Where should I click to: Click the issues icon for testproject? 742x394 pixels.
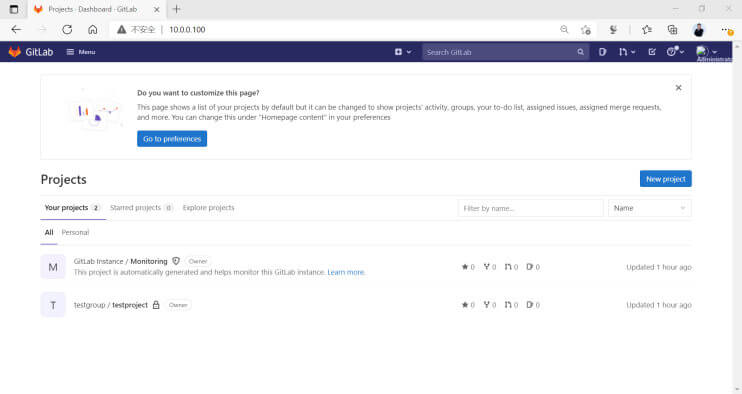tap(533, 305)
